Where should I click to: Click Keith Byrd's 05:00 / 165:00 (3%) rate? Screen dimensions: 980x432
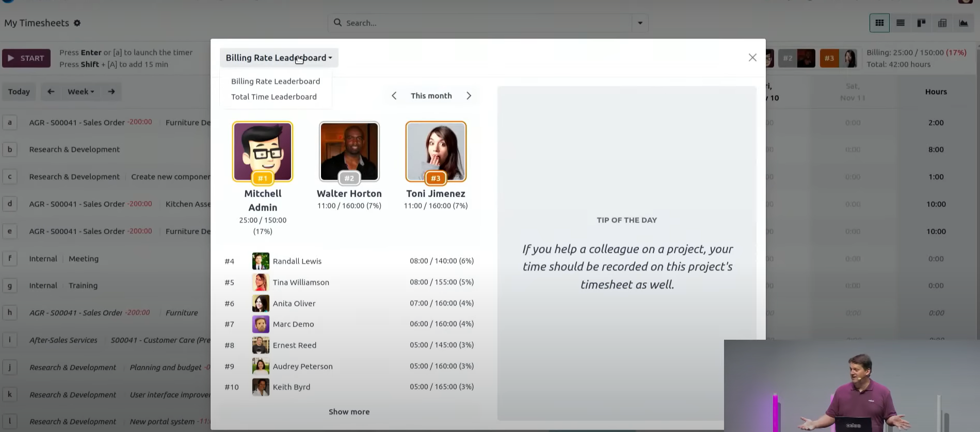pos(442,387)
